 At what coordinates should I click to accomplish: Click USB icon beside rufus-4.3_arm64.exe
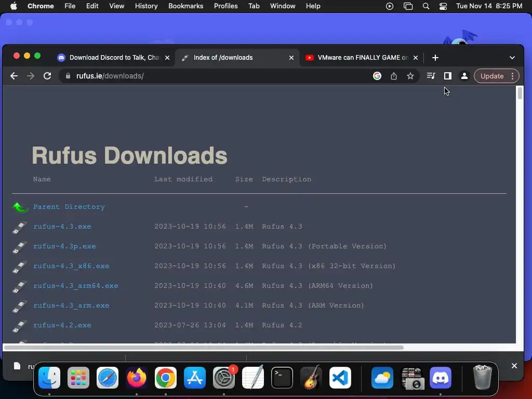tap(20, 286)
